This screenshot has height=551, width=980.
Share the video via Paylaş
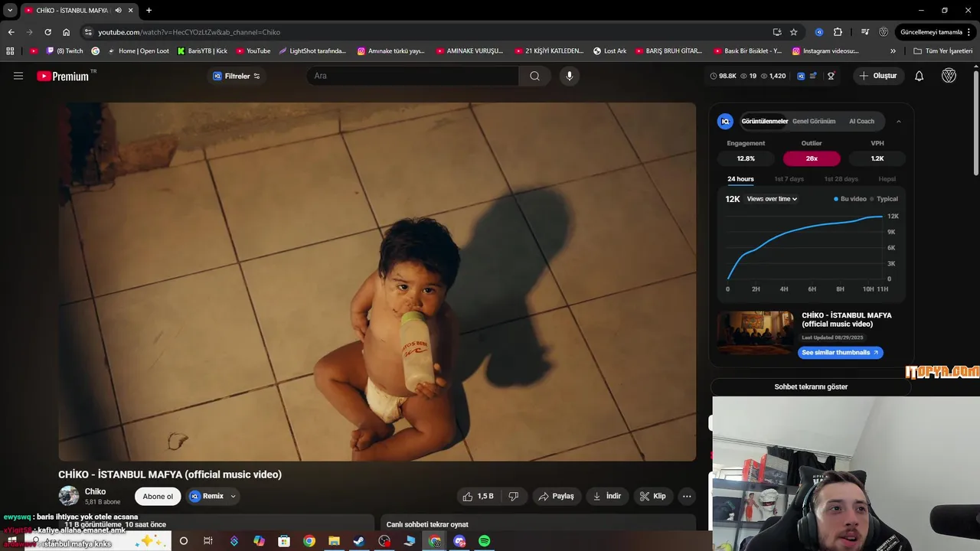[556, 497]
